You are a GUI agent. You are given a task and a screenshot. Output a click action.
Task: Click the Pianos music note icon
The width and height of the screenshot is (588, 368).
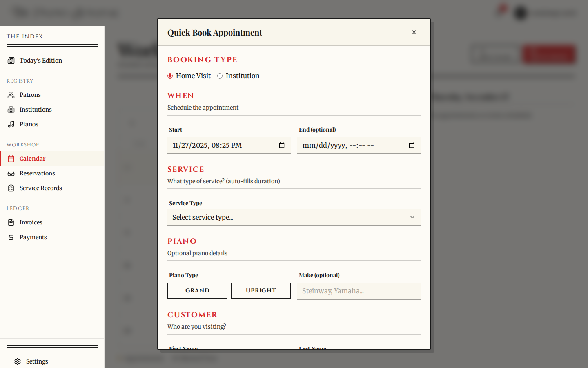tap(11, 124)
